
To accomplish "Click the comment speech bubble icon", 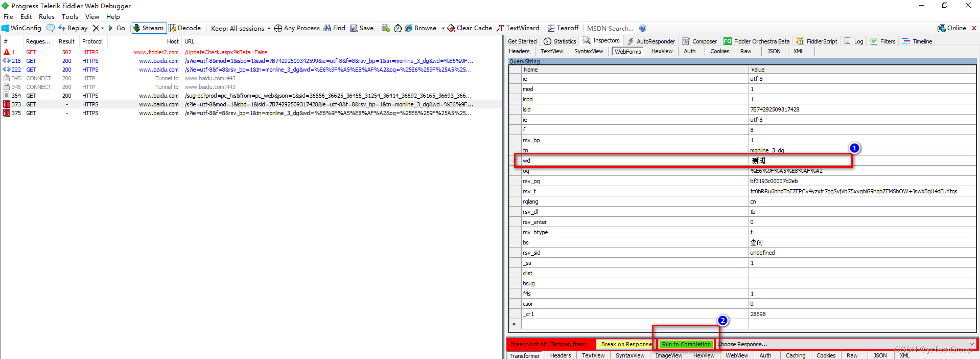I will (51, 28).
